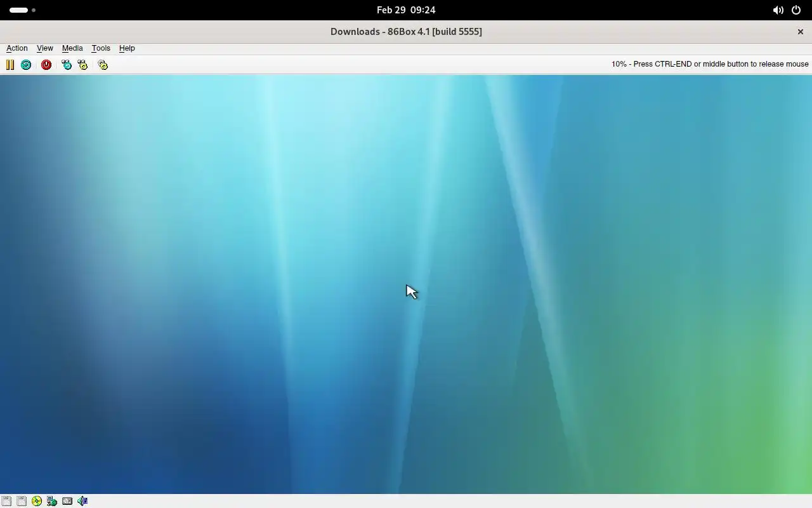812x508 pixels.
Task: Open the system power menu icon
Action: [x=796, y=10]
